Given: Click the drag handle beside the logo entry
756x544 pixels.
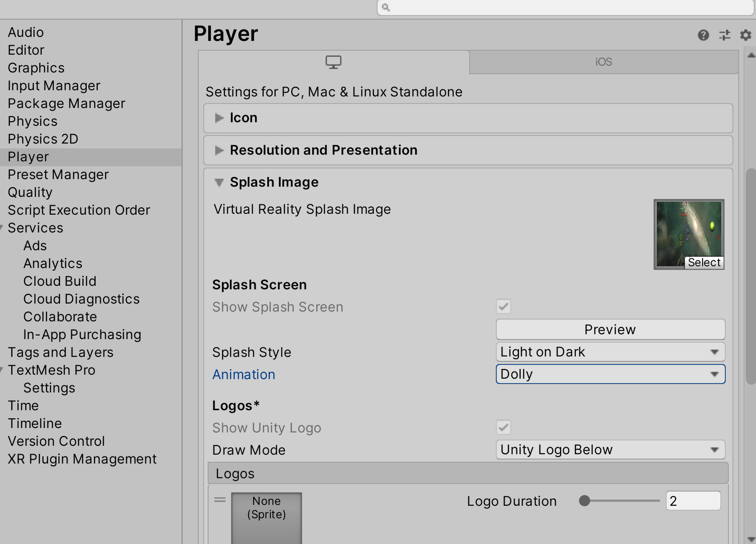Looking at the screenshot, I should [219, 500].
